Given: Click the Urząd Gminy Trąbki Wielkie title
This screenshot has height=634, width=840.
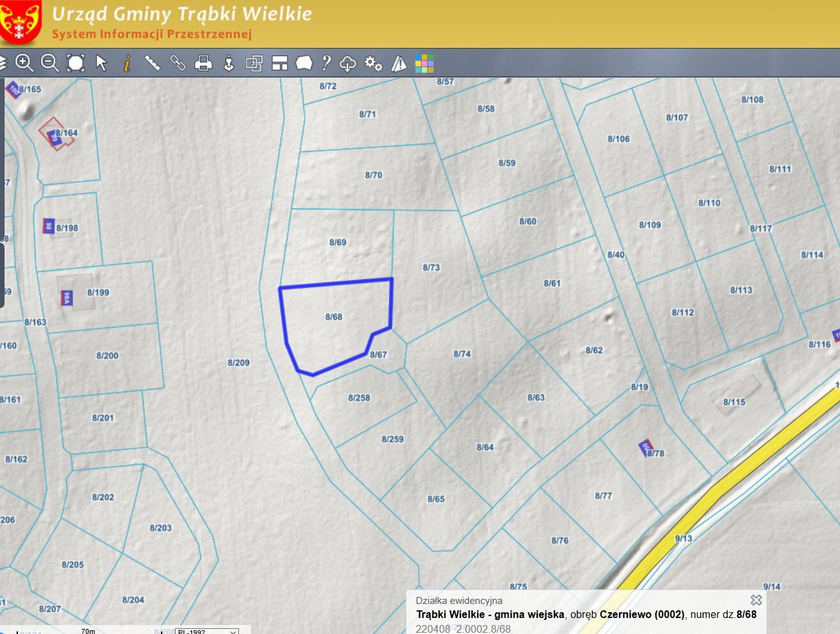Looking at the screenshot, I should tap(182, 14).
